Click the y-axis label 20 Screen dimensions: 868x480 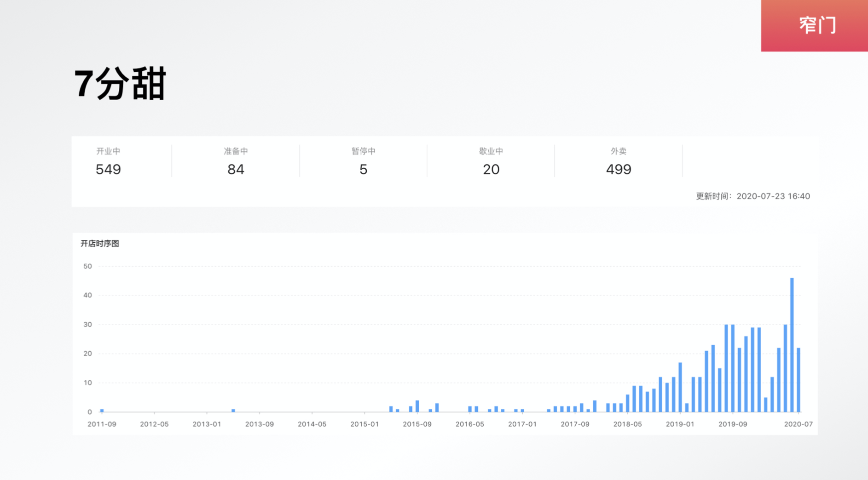[87, 354]
